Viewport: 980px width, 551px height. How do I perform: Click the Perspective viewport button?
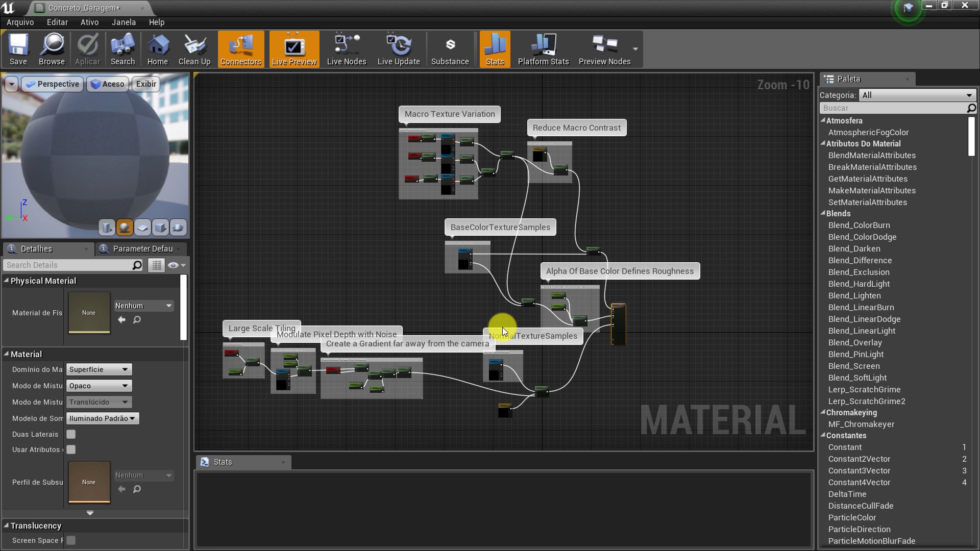point(53,84)
